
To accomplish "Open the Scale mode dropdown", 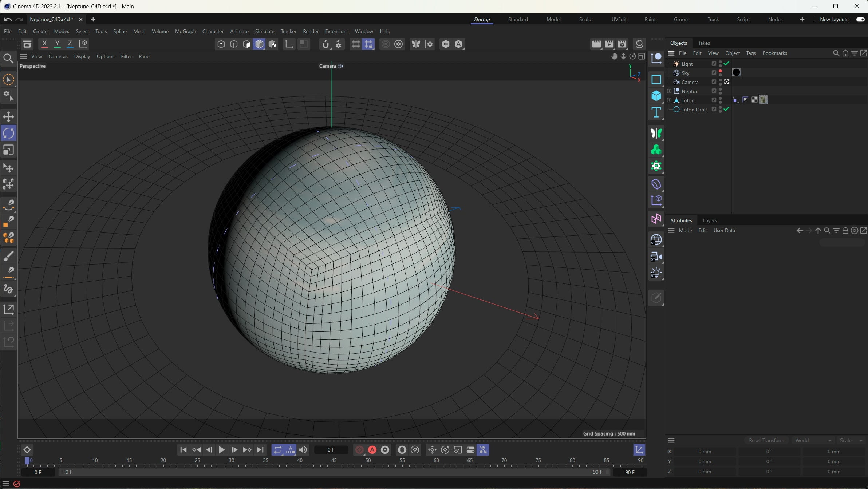I will tap(851, 440).
